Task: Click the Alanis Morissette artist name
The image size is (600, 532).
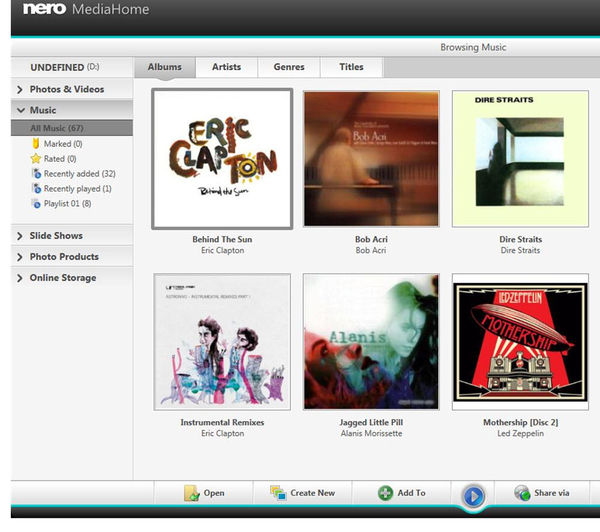Action: [371, 434]
